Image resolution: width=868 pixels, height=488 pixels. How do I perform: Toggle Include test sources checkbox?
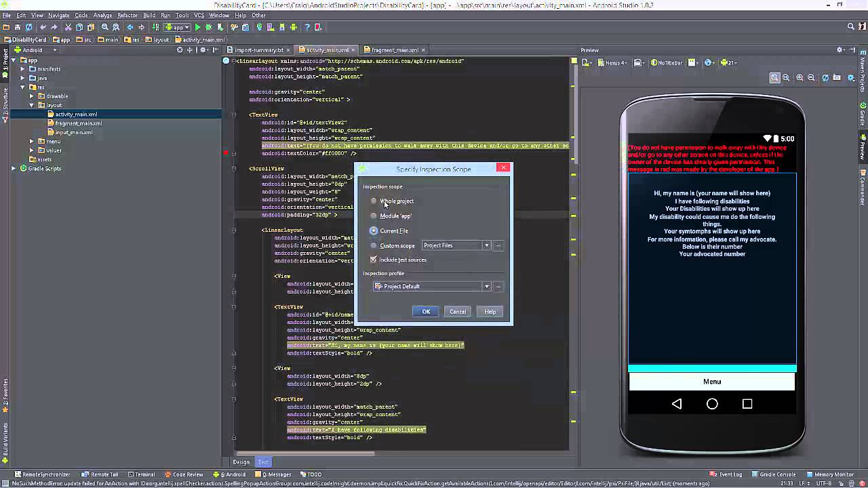[x=374, y=260]
